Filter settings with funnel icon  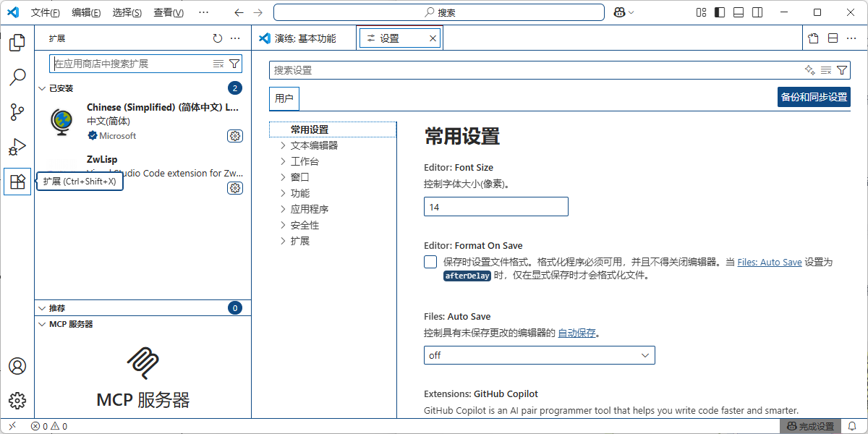[x=842, y=70]
